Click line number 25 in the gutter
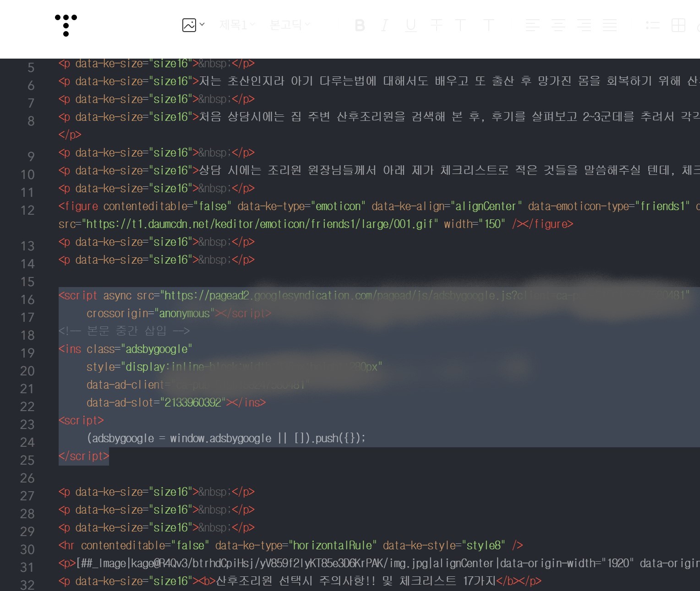700x591 pixels. click(x=27, y=461)
